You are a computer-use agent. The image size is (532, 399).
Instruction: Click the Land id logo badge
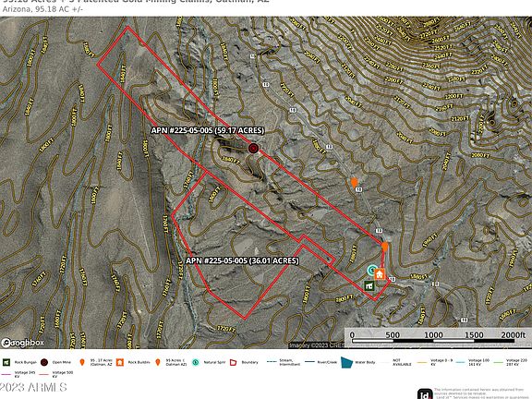pos(425,393)
